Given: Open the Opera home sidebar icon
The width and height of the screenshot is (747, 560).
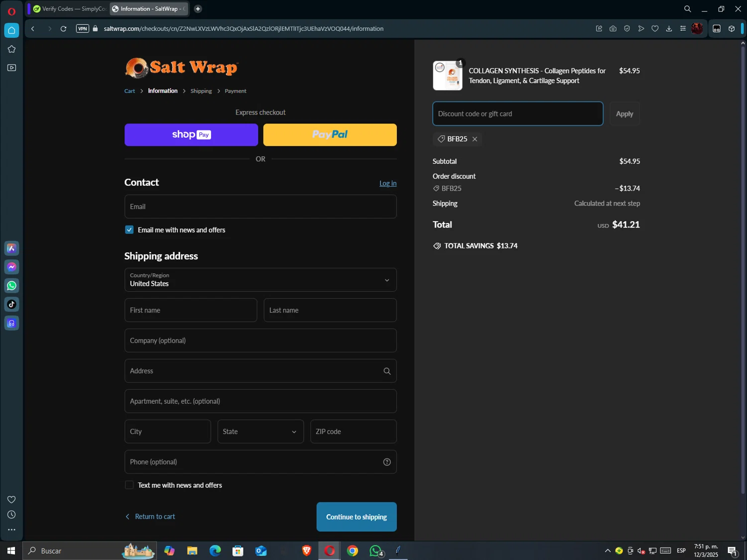Looking at the screenshot, I should point(11,30).
